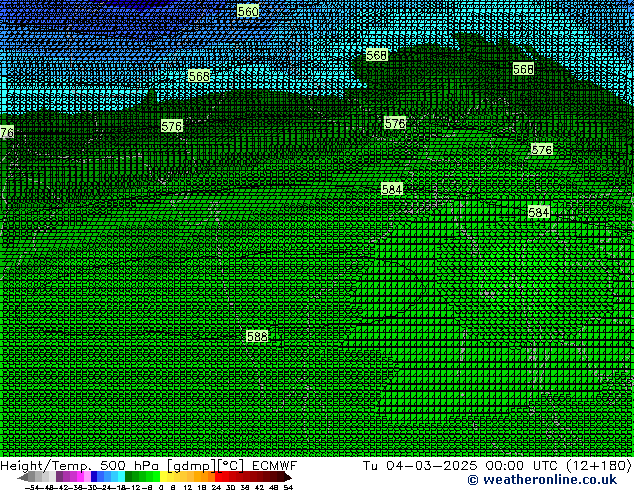
Task: Click the dark arrow at legend's right end
Action: coord(288,477)
